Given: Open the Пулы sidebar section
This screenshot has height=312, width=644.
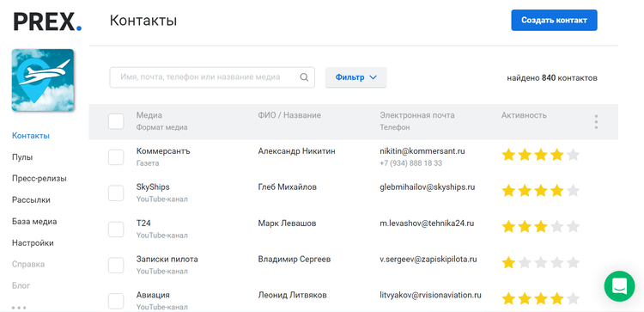Looking at the screenshot, I should [x=22, y=157].
